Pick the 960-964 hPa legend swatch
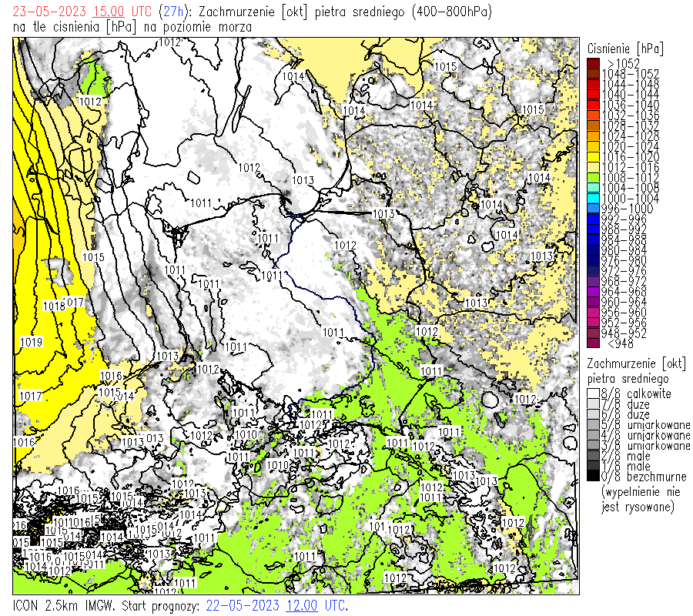The height and width of the screenshot is (616, 693). coord(593,303)
